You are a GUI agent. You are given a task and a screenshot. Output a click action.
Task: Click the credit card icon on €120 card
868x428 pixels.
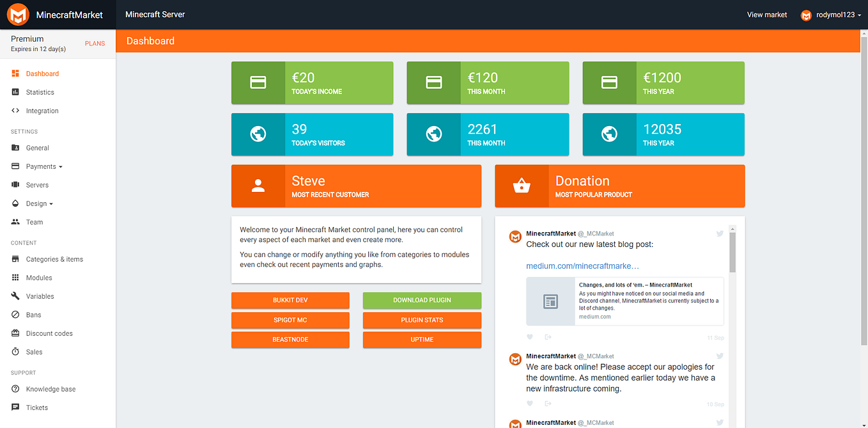[x=434, y=83]
